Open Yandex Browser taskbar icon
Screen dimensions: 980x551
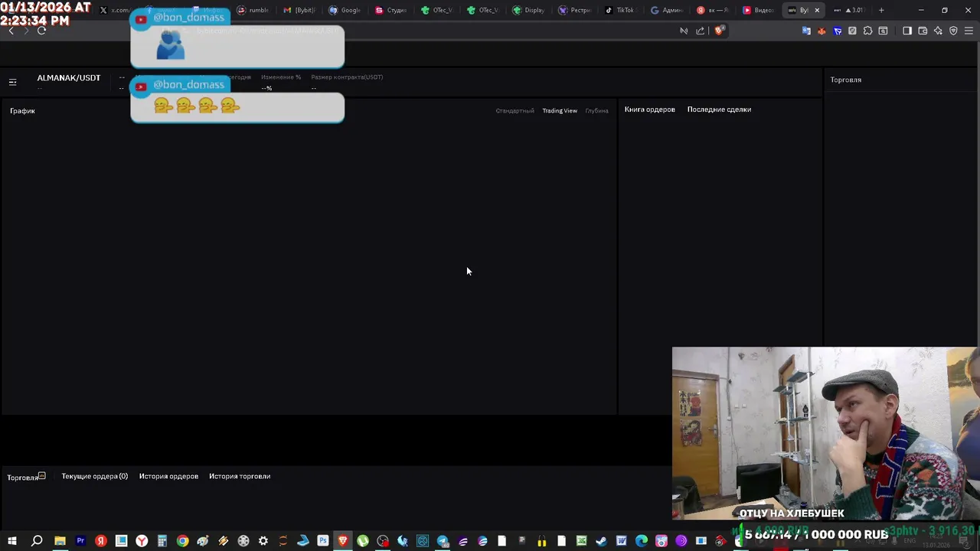click(x=142, y=541)
